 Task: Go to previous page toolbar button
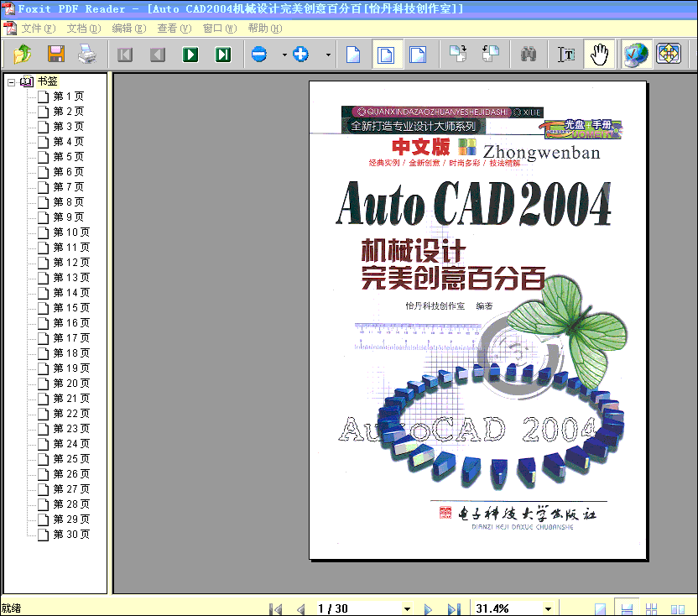[x=158, y=55]
